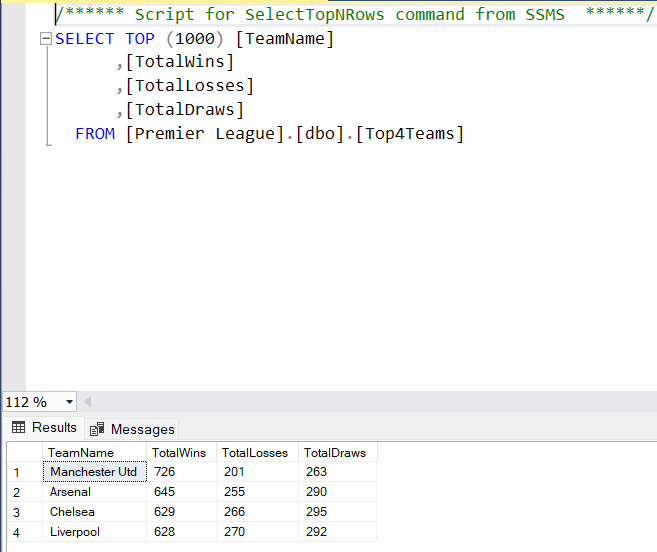Select row 3 via its row number

[x=18, y=512]
